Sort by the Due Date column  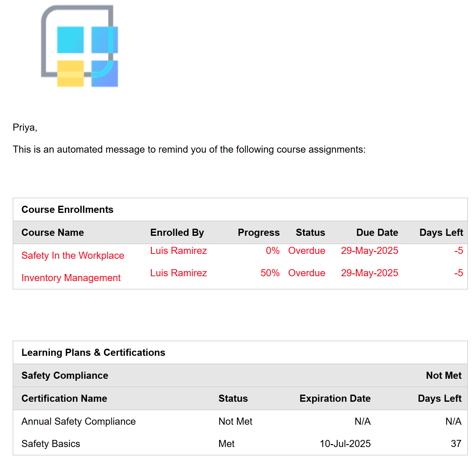click(x=377, y=233)
